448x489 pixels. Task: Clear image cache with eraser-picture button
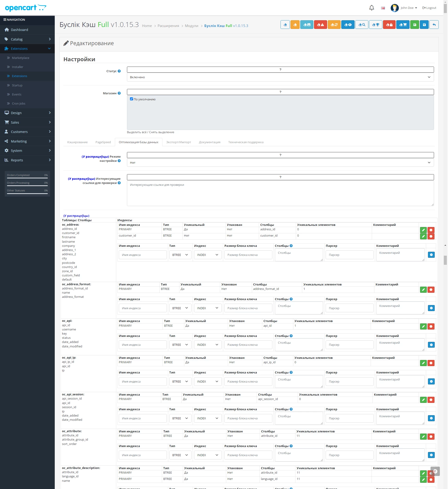307,25
